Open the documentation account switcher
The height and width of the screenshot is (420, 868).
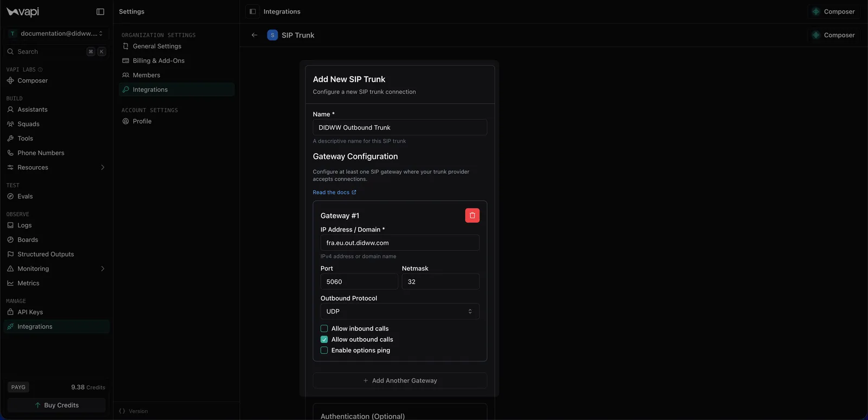click(x=56, y=34)
